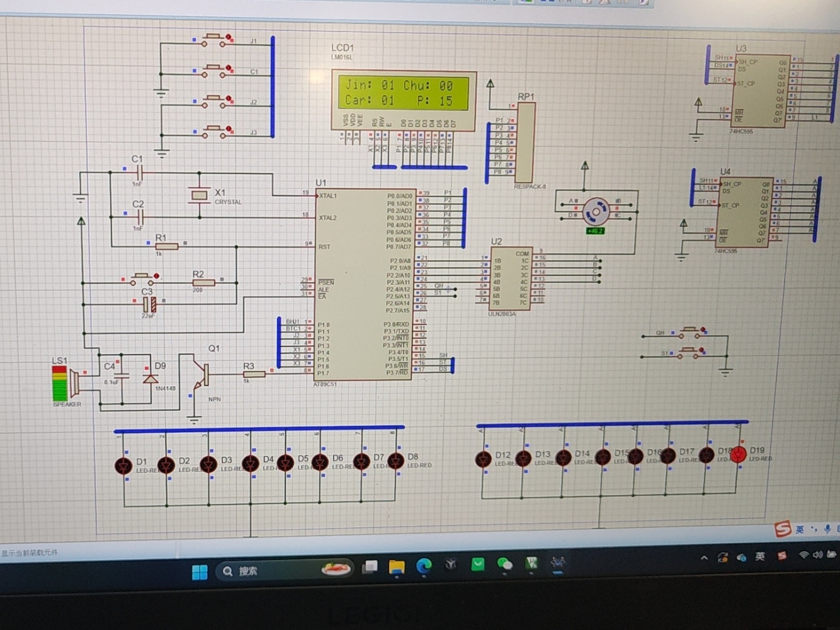Viewport: 840px width, 630px height.
Task: Open Task View from the taskbar
Action: pyautogui.click(x=370, y=567)
